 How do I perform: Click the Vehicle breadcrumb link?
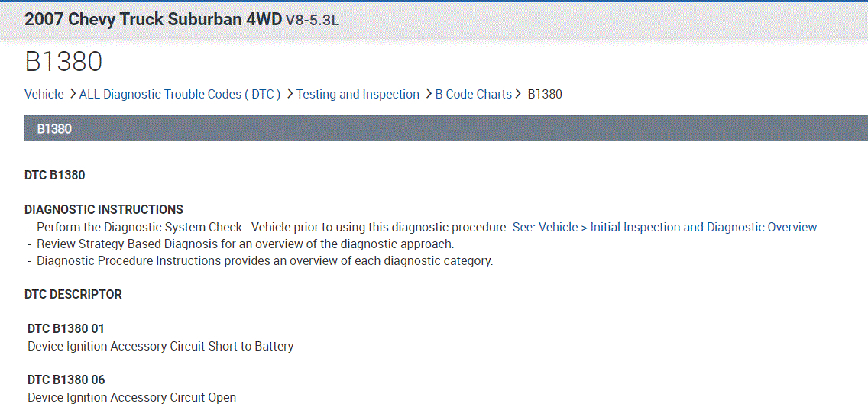(x=44, y=95)
